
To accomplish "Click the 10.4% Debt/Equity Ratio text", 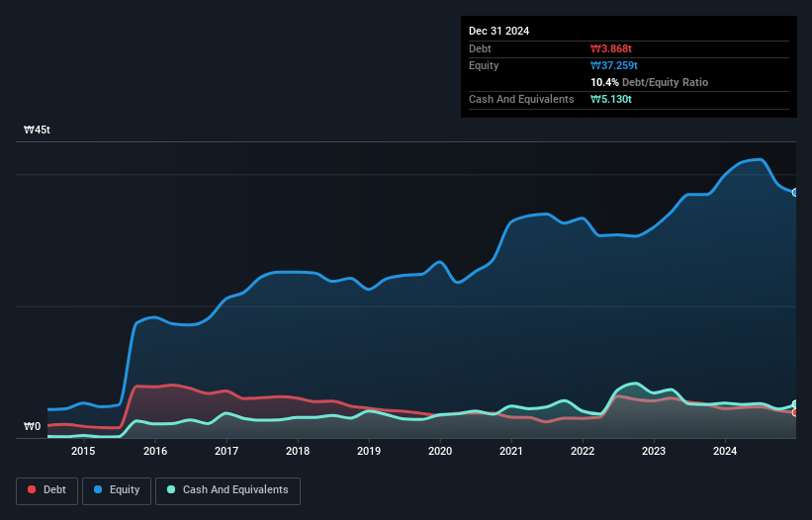I will (x=650, y=82).
